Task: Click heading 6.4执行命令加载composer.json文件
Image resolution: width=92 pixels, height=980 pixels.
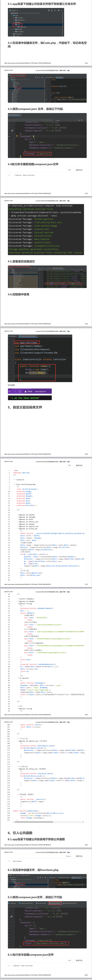Action: [31, 955]
